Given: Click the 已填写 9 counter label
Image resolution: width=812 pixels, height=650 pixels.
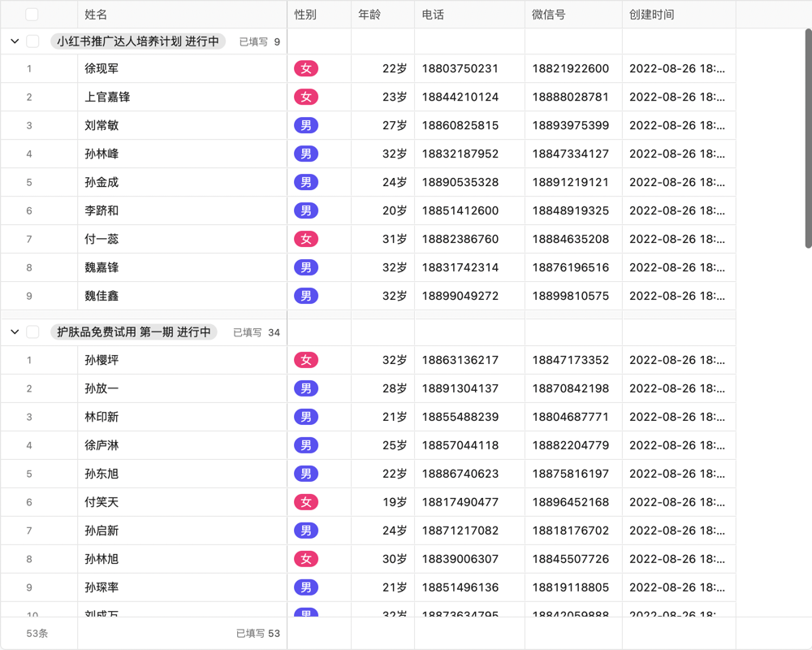Looking at the screenshot, I should coord(258,41).
